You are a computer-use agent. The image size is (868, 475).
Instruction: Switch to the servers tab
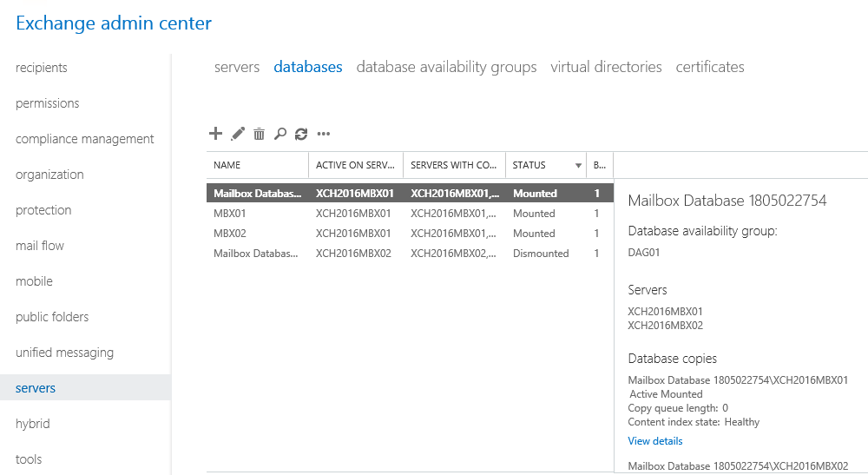point(237,67)
